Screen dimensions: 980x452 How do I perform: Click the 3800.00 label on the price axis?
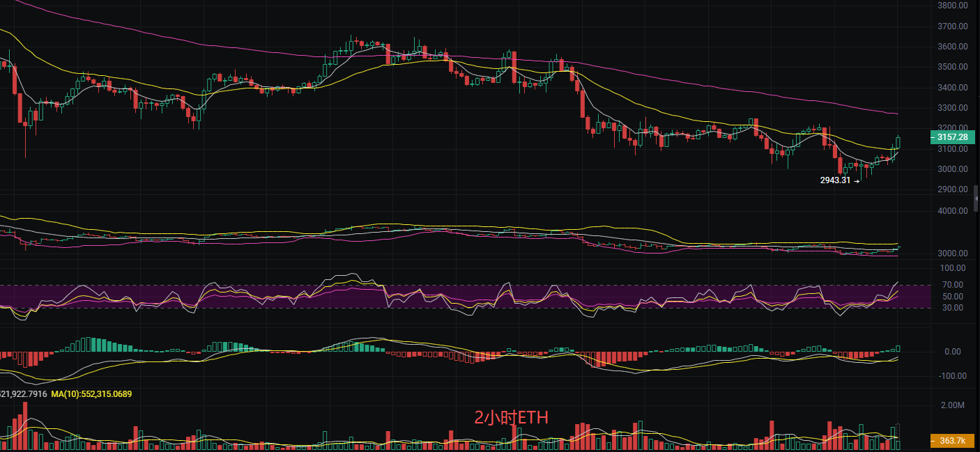(x=952, y=6)
